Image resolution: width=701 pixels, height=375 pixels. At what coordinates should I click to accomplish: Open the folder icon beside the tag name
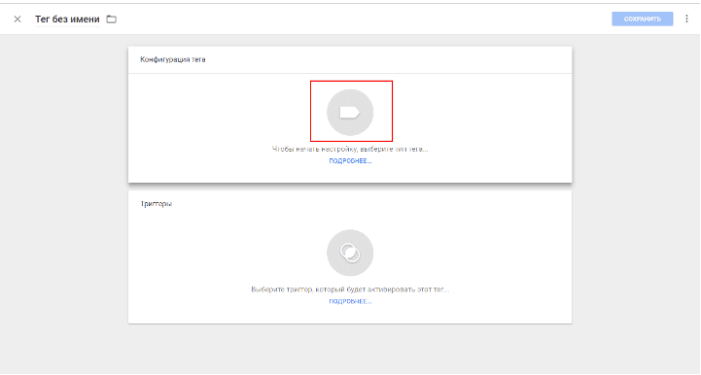(111, 19)
